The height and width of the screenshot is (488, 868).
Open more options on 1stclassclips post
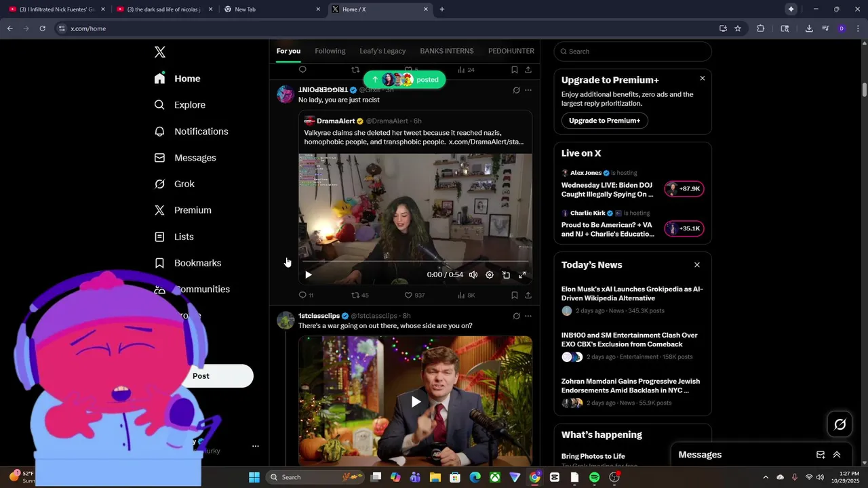click(528, 316)
